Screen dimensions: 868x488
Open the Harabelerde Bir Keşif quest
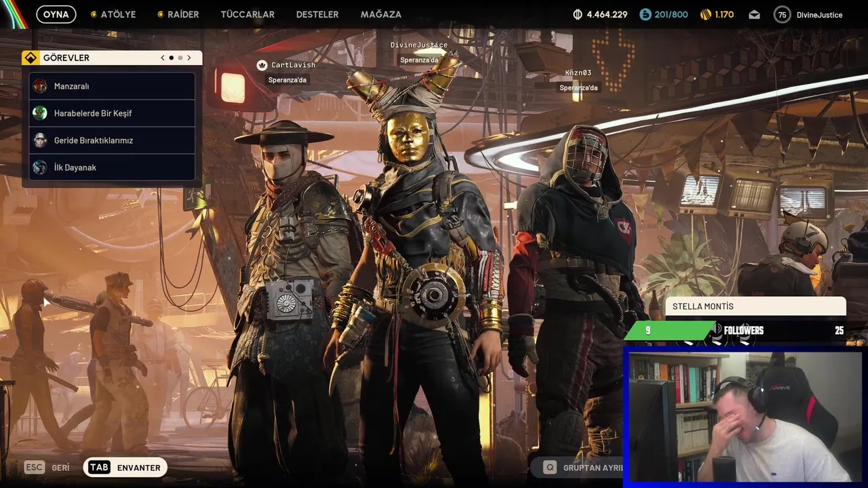(x=113, y=113)
